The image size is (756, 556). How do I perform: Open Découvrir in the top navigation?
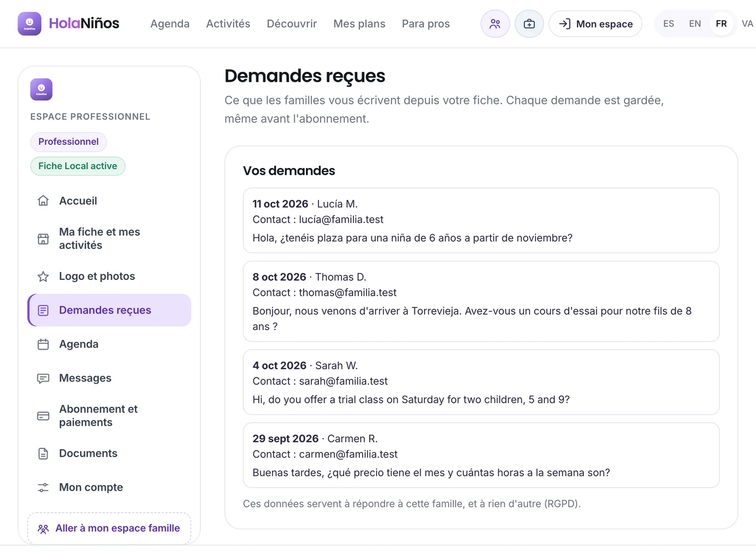(x=292, y=24)
